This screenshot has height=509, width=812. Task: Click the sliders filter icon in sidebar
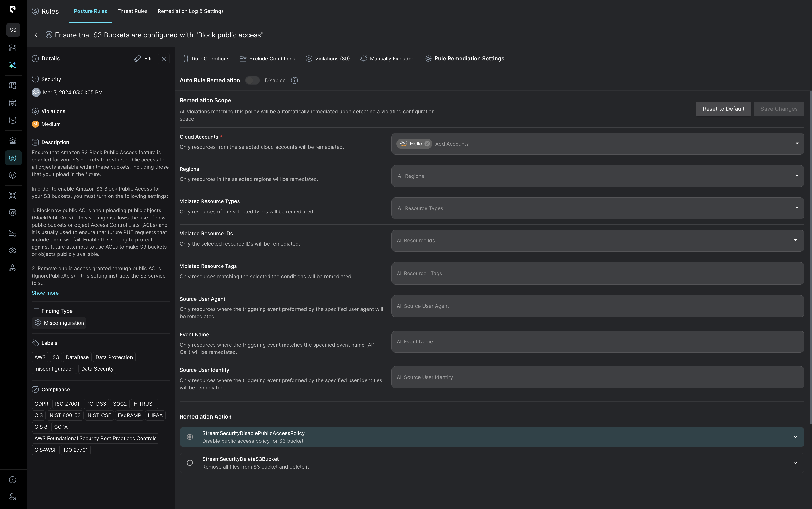(13, 233)
